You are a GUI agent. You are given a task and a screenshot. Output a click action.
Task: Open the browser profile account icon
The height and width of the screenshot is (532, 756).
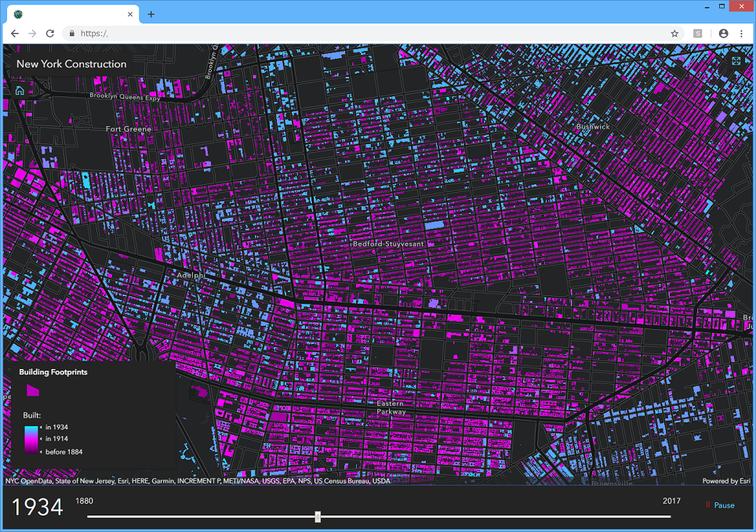(x=723, y=34)
